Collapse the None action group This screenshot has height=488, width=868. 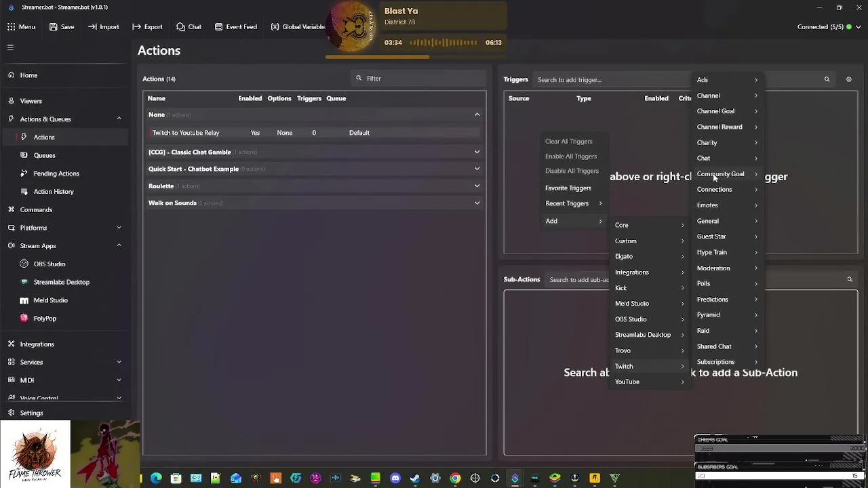click(x=477, y=115)
